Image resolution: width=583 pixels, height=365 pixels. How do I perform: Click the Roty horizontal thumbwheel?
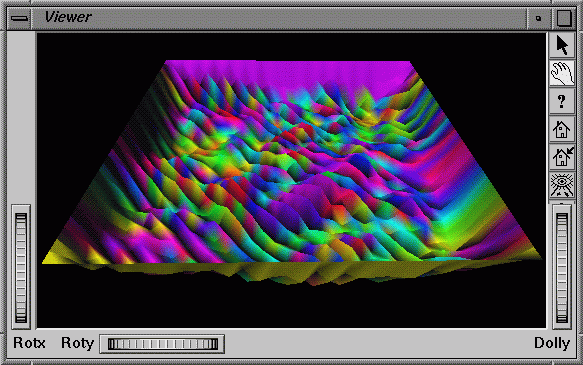click(x=162, y=344)
